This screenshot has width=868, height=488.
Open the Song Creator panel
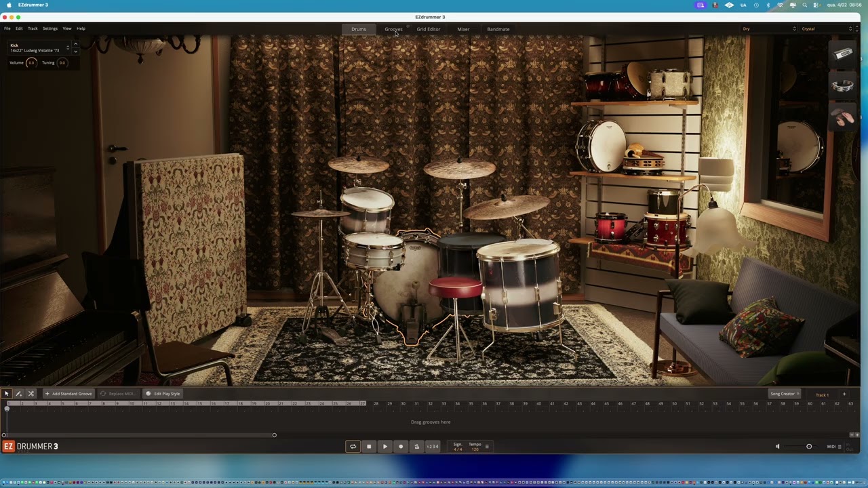click(x=785, y=394)
